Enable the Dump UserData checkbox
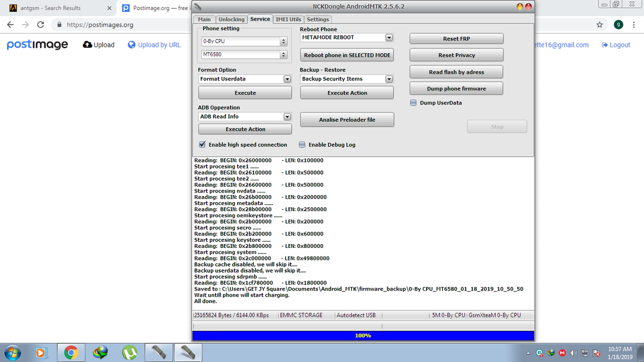This screenshot has width=644, height=362. tap(413, 103)
